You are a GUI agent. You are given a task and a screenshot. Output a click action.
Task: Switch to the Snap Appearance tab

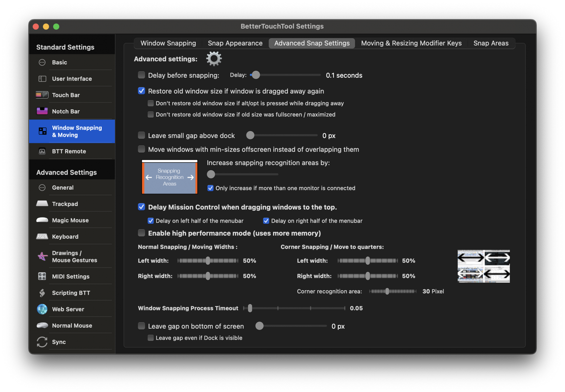[235, 43]
